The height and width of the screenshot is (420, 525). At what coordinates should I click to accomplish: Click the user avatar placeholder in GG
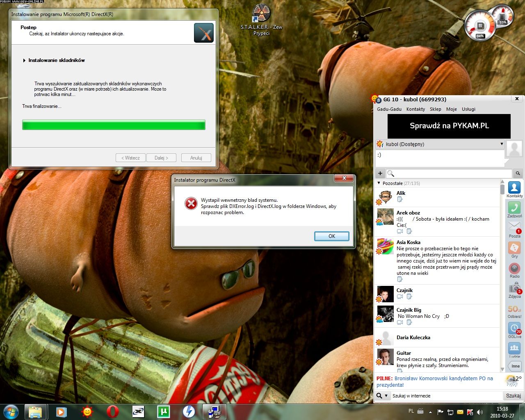(x=514, y=148)
